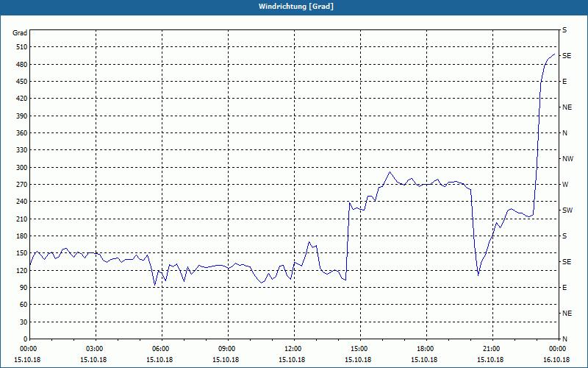The height and width of the screenshot is (368, 588).
Task: Select the NE compass label near 390
Action: [567, 107]
